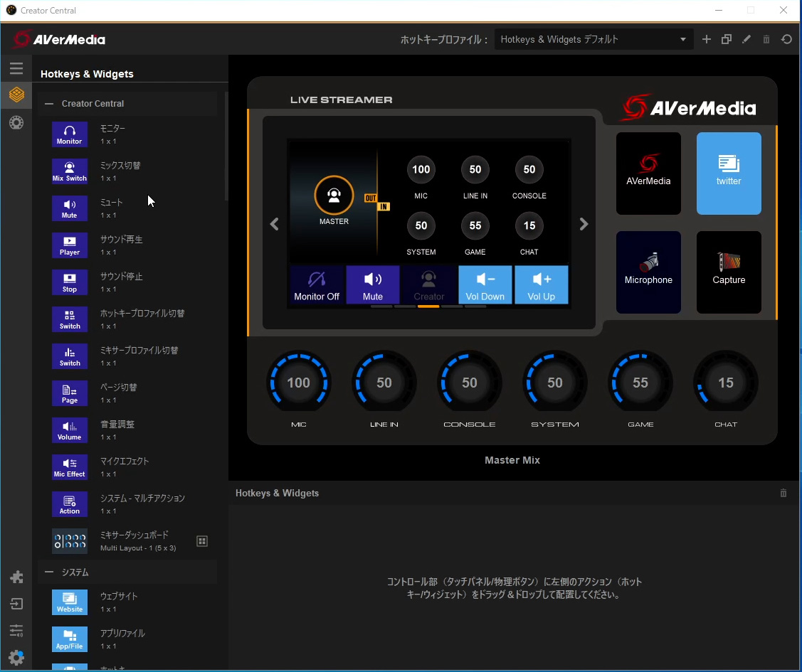This screenshot has width=802, height=672.
Task: Select the ホットキープロファイル切替 Switch widget icon
Action: (x=70, y=319)
